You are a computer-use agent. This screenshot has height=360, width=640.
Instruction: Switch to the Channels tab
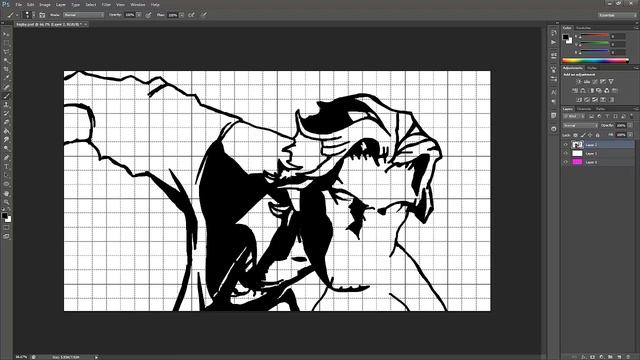click(x=584, y=109)
